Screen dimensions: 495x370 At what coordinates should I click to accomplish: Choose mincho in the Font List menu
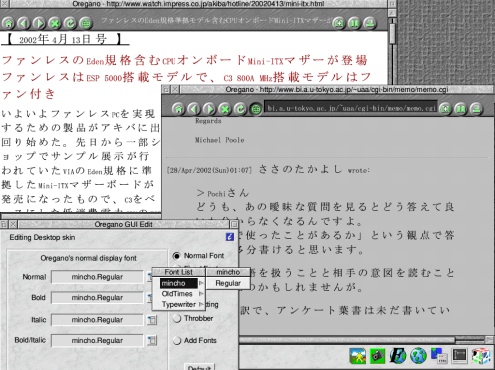(179, 283)
